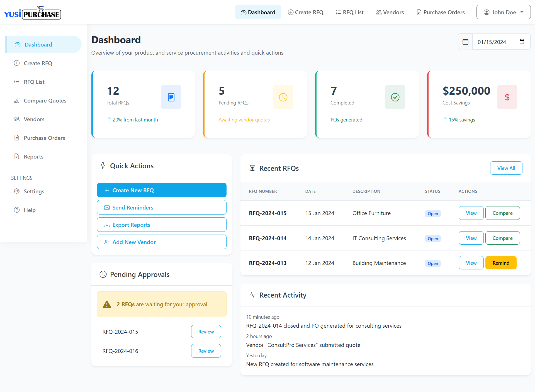The height and width of the screenshot is (392, 535).
Task: Click the Create New RFQ button
Action: [x=162, y=190]
